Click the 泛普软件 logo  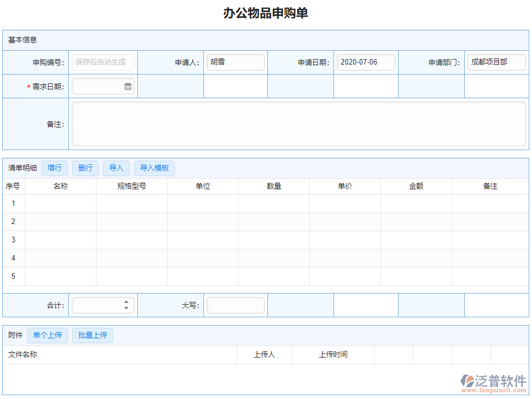pyautogui.click(x=494, y=382)
